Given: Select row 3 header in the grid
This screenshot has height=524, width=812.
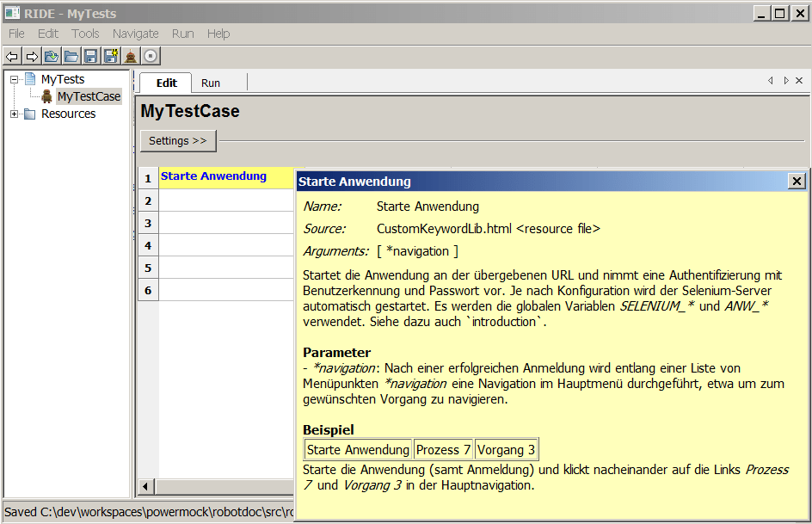Looking at the screenshot, I should tap(148, 223).
